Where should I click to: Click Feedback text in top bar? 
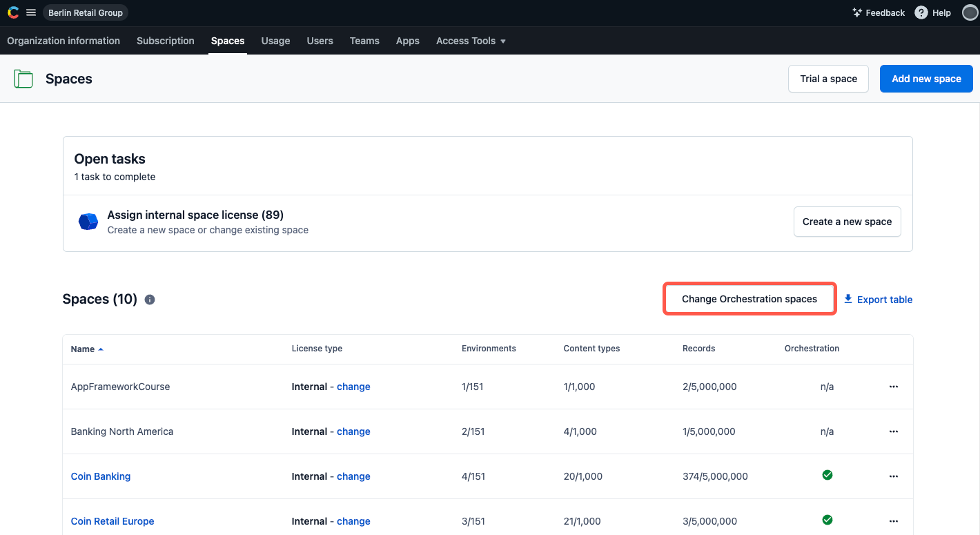885,12
